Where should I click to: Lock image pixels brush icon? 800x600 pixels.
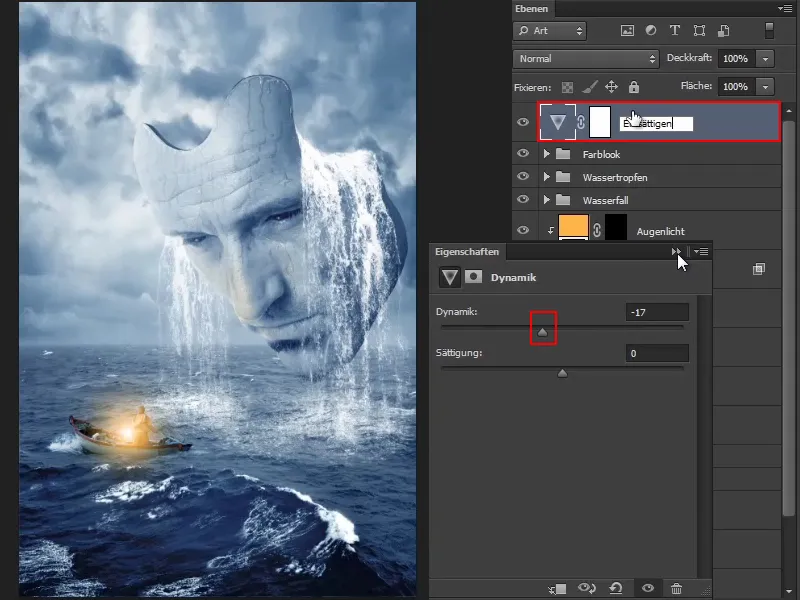tap(590, 87)
